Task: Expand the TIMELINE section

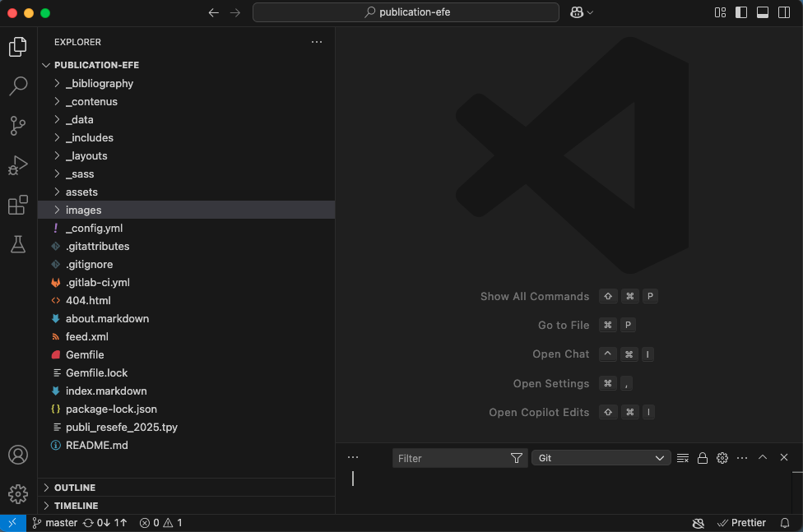Action: (76, 506)
